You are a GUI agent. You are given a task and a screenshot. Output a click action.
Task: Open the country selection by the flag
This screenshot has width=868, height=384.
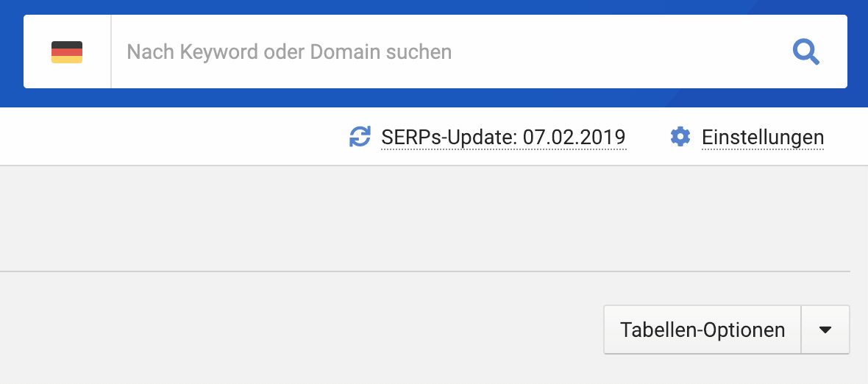(67, 52)
